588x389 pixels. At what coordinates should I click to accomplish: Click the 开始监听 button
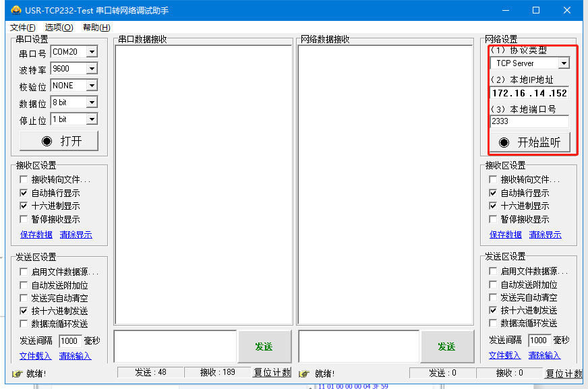point(530,142)
